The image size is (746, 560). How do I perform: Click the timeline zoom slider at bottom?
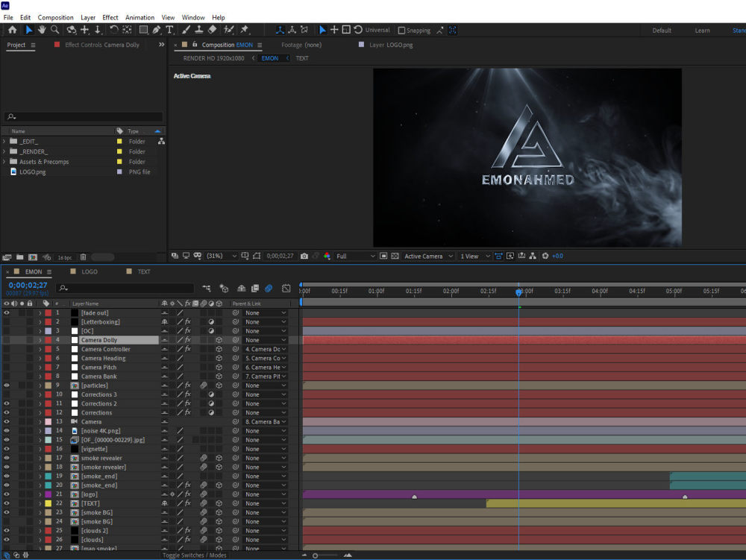click(326, 556)
